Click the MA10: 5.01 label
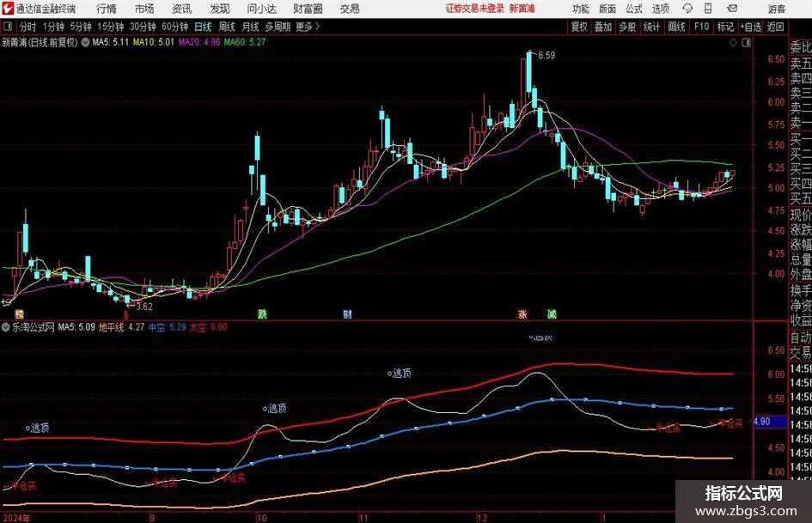Viewport: 812px width, 523px height. [154, 42]
